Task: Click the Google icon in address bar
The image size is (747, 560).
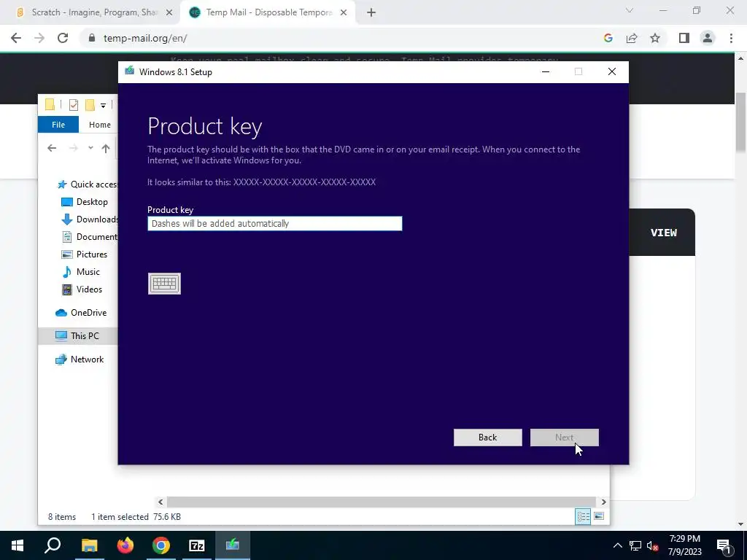Action: tap(608, 38)
